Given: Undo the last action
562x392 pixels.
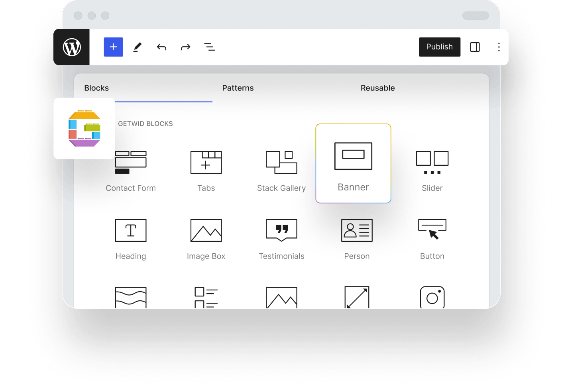Looking at the screenshot, I should 161,47.
